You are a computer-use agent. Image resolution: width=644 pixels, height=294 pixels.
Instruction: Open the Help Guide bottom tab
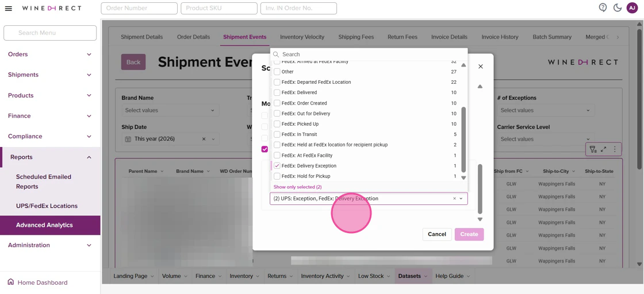(x=452, y=276)
